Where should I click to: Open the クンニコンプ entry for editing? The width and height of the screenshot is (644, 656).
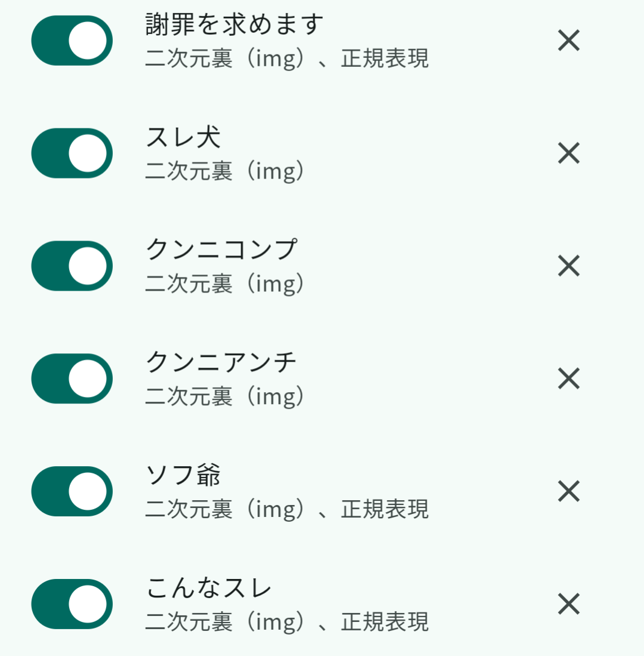pos(221,250)
